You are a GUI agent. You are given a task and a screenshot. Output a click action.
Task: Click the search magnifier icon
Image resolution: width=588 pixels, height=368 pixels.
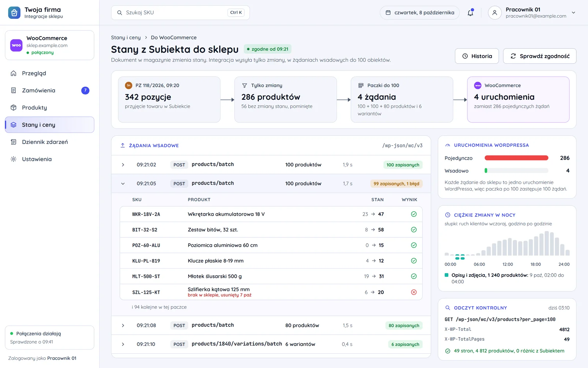tap(119, 13)
